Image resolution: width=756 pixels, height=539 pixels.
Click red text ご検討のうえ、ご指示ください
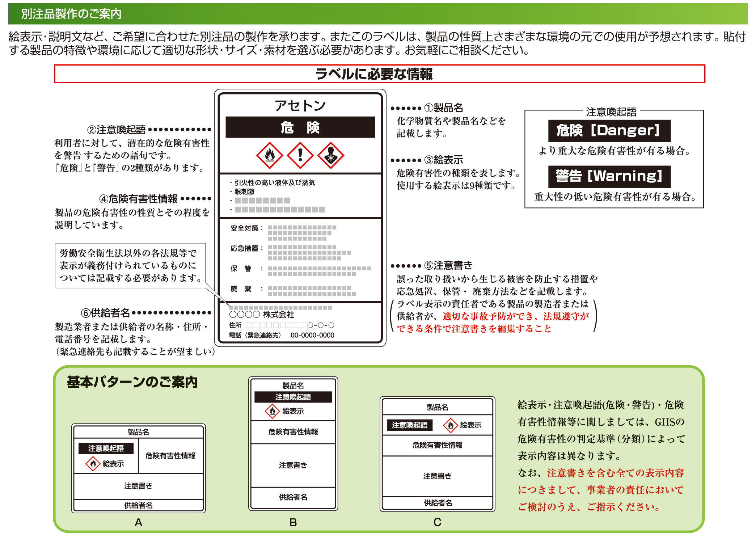589,507
